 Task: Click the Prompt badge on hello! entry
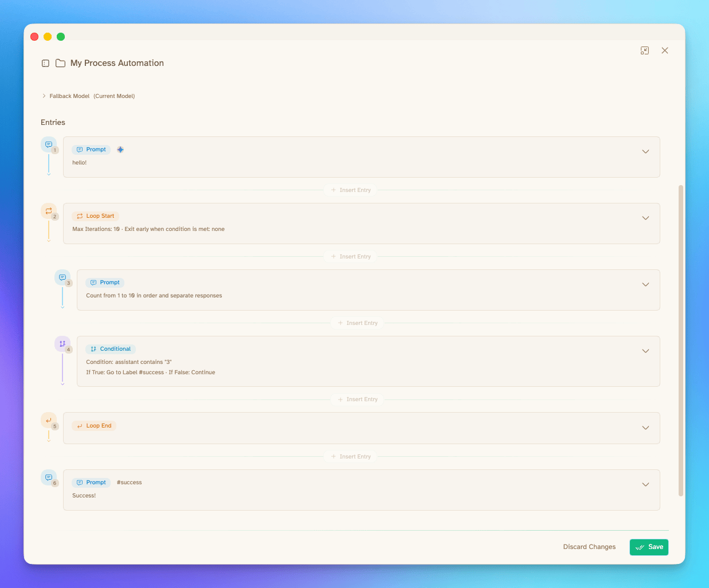click(x=91, y=150)
